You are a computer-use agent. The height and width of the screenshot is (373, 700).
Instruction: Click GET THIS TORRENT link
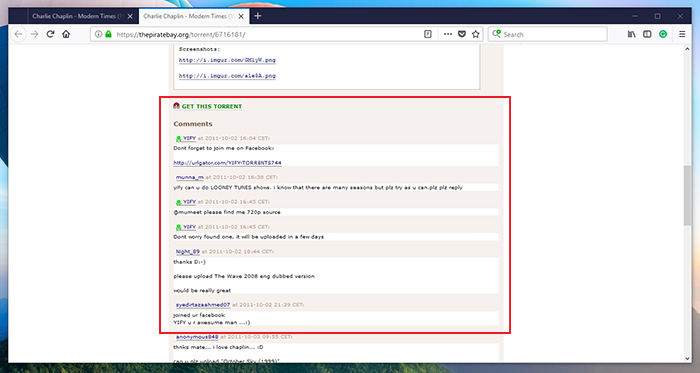click(212, 106)
